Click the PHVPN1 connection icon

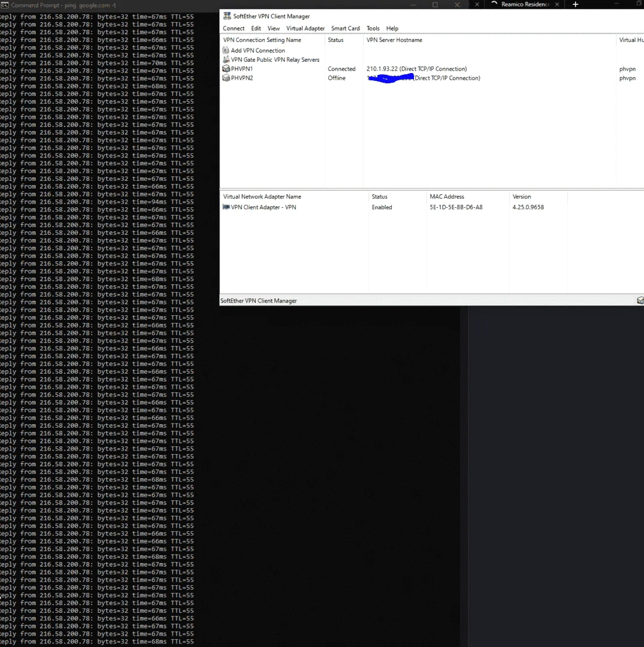click(x=226, y=68)
